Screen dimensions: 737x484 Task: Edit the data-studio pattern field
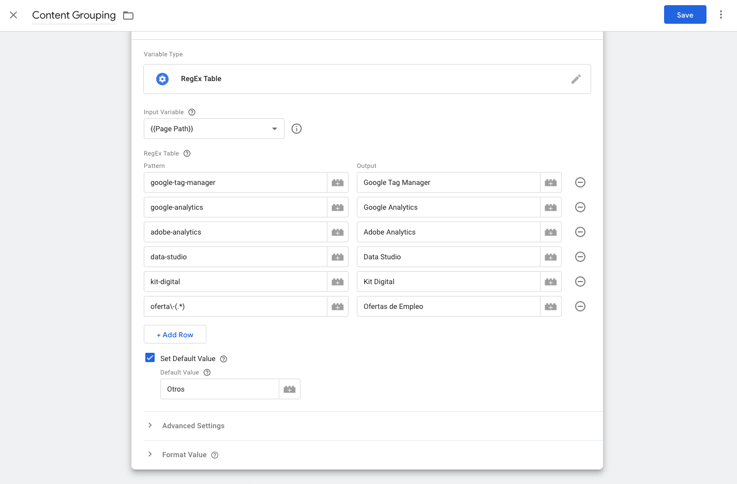click(235, 257)
